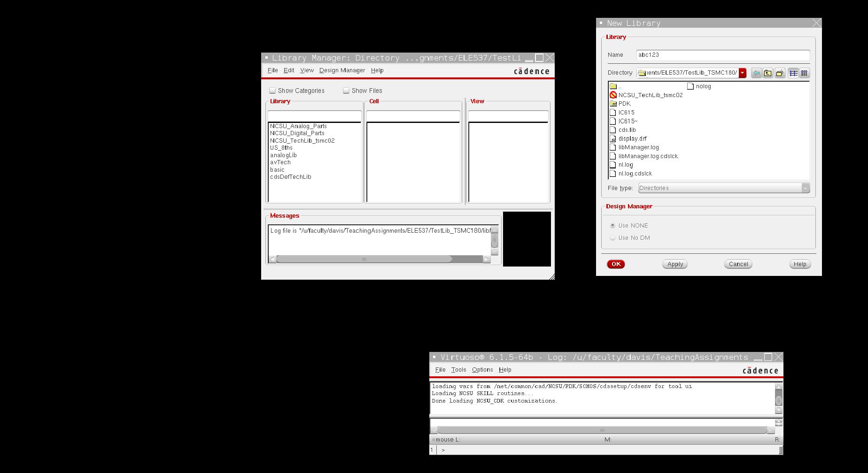Select US_8ths library
The width and height of the screenshot is (868, 473).
(281, 148)
